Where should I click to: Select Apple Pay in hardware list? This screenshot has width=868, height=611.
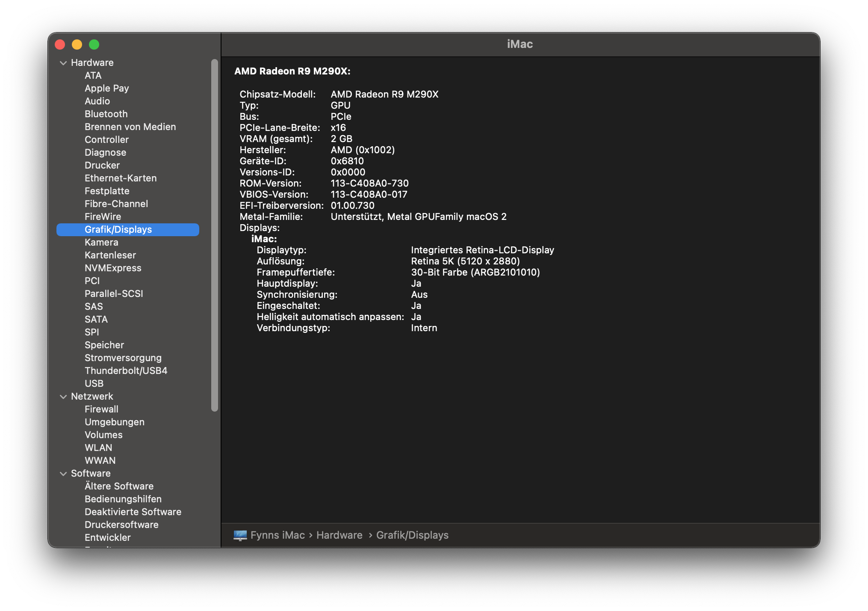click(106, 88)
